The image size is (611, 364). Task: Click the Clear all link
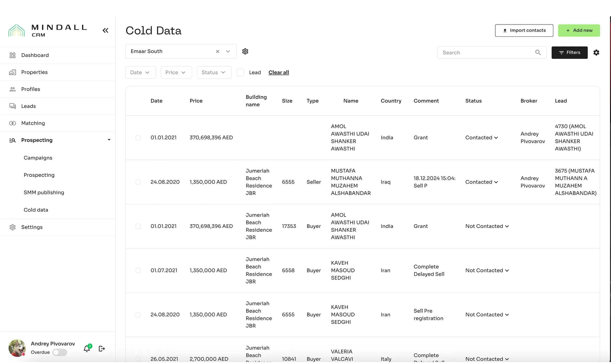click(x=279, y=73)
